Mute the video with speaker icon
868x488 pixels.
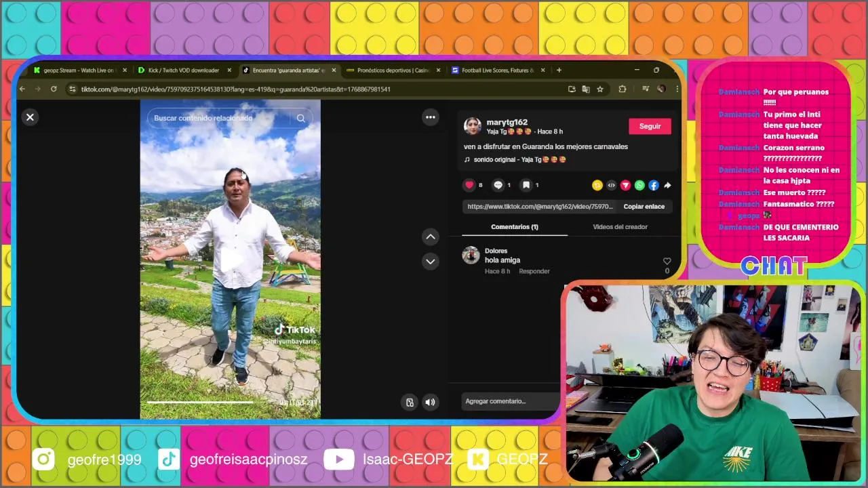pos(430,403)
